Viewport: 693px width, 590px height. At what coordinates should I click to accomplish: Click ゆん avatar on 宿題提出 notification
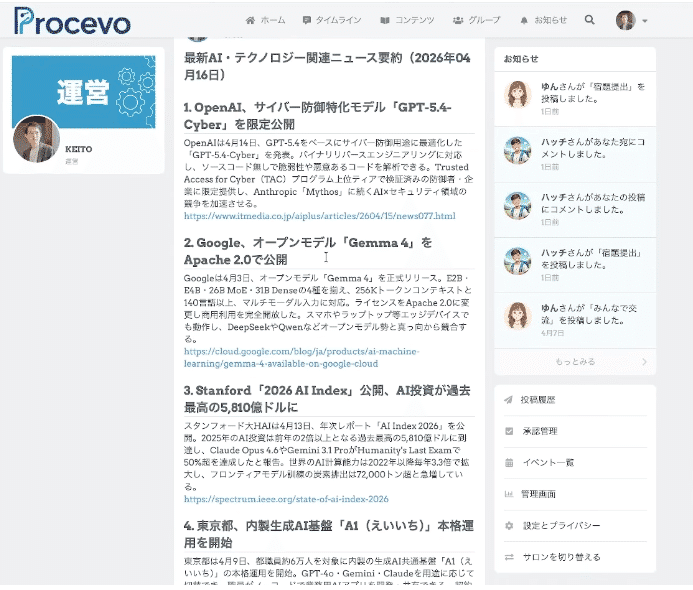[518, 95]
